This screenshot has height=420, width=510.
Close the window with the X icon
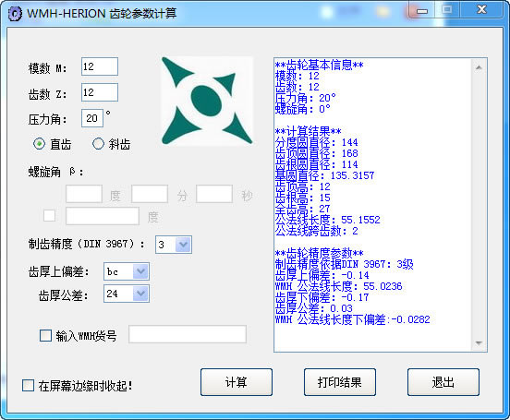tap(481, 10)
